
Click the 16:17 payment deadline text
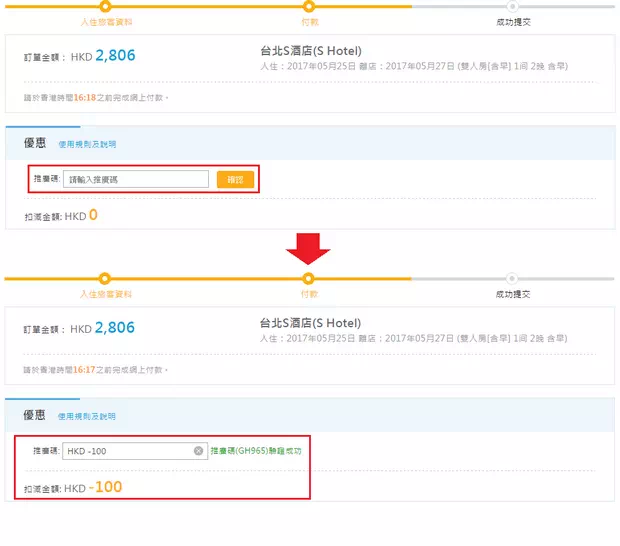point(84,370)
